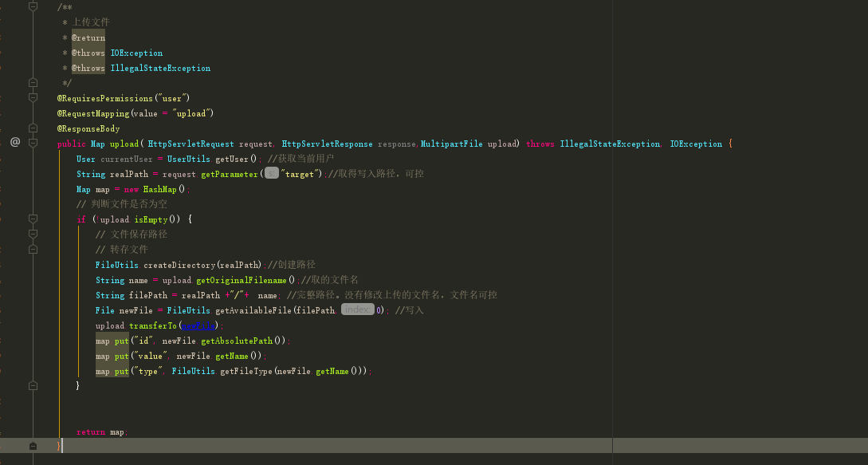The image size is (868, 465).
Task: Click the 创建路径 comment
Action: click(292, 264)
